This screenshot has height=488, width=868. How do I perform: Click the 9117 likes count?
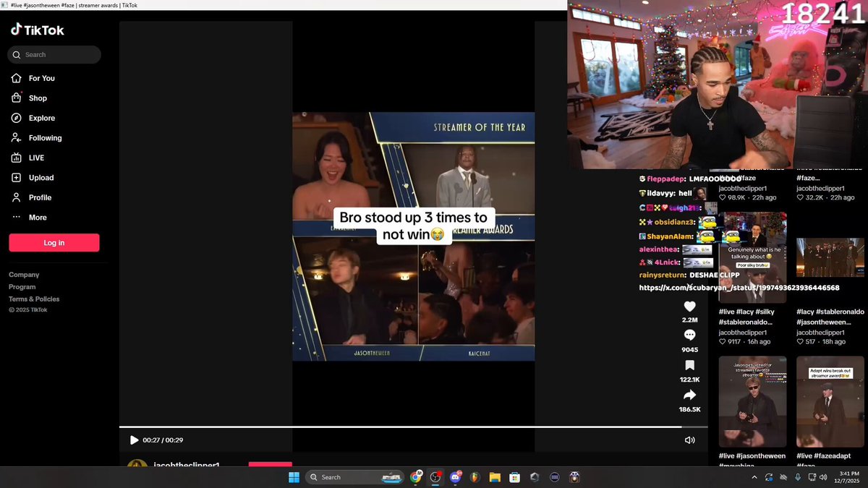pos(729,342)
